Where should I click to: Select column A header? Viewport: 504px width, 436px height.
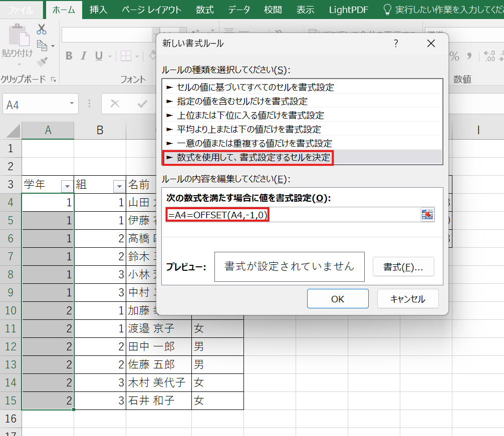point(48,130)
